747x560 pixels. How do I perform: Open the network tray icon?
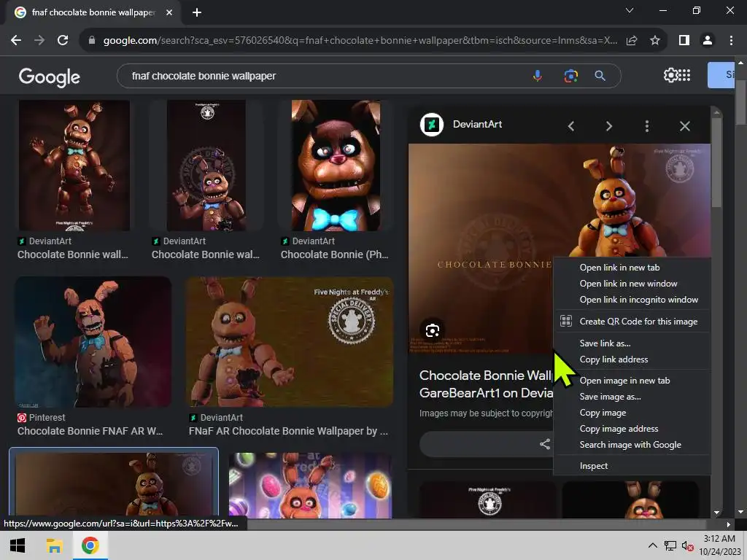coord(670,545)
